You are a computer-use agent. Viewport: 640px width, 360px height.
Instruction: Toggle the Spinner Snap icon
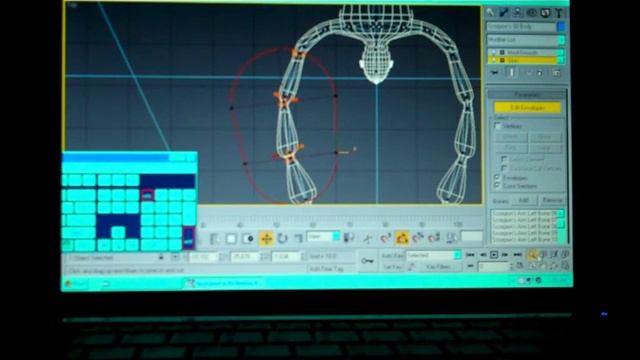pyautogui.click(x=433, y=238)
